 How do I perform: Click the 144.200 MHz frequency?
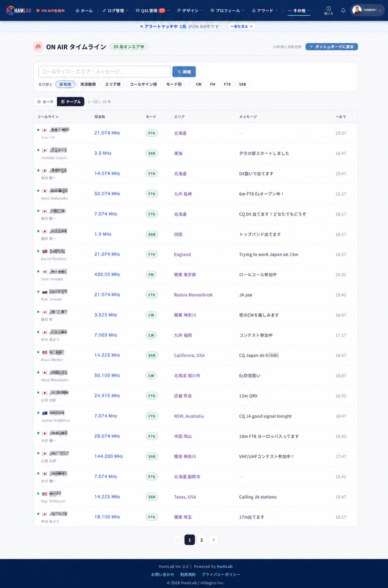pyautogui.click(x=109, y=456)
